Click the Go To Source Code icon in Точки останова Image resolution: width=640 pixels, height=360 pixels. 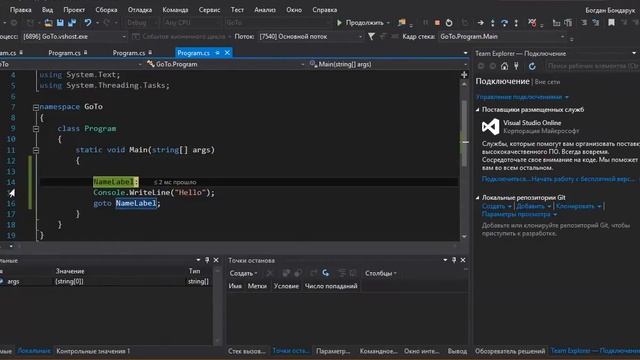point(325,273)
